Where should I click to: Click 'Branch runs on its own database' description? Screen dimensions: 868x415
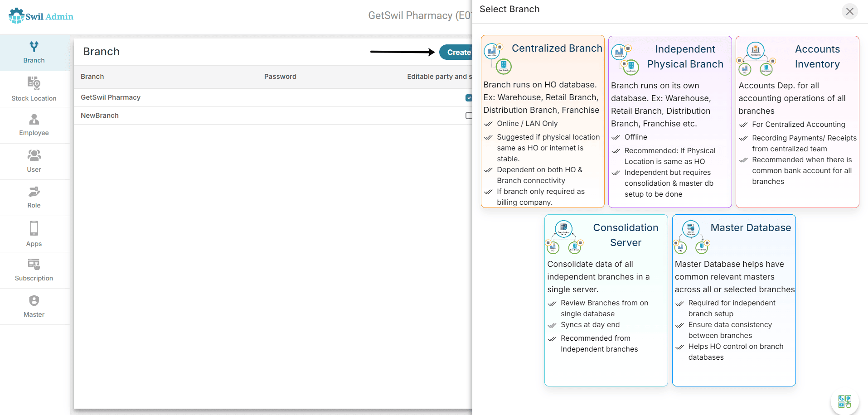[x=661, y=104]
